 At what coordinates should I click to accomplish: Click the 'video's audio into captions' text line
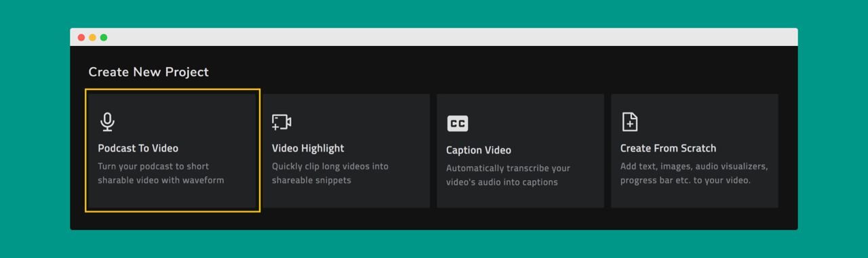tap(502, 182)
